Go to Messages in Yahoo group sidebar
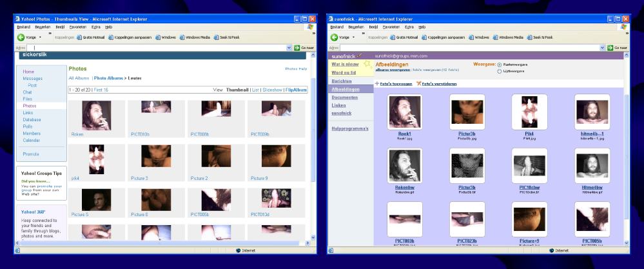Image resolution: width=644 pixels, height=269 pixels. pyautogui.click(x=32, y=79)
